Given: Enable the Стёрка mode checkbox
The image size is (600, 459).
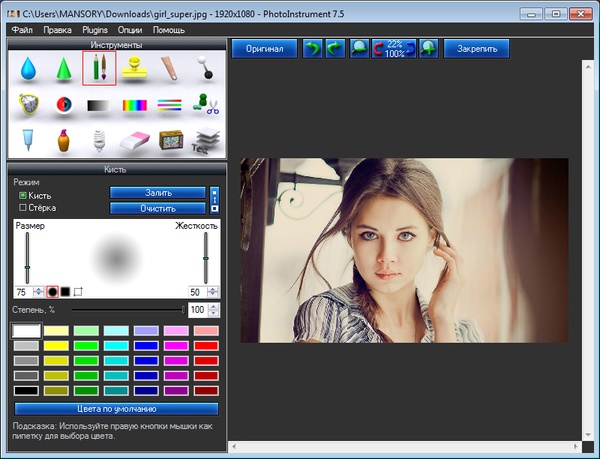Looking at the screenshot, I should click(x=22, y=208).
